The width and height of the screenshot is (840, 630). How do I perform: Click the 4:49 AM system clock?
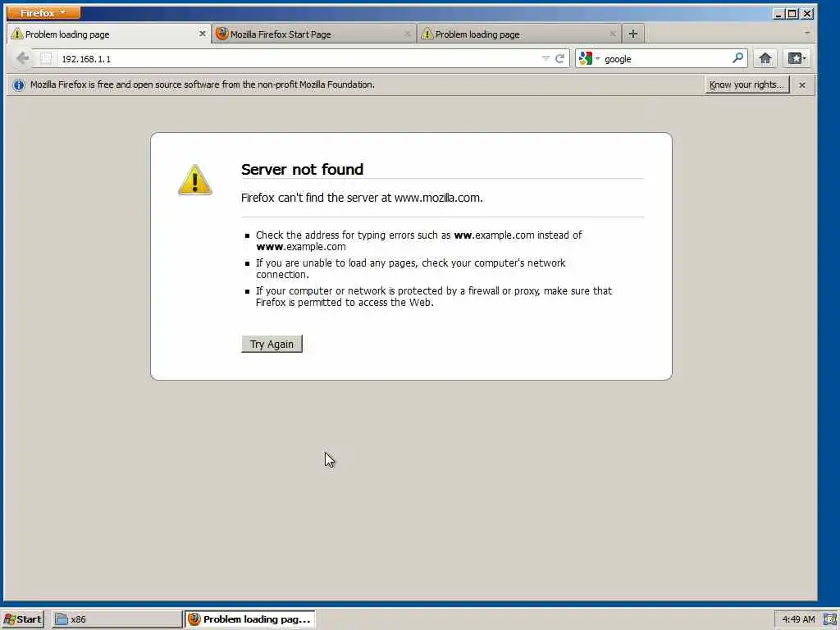[798, 619]
